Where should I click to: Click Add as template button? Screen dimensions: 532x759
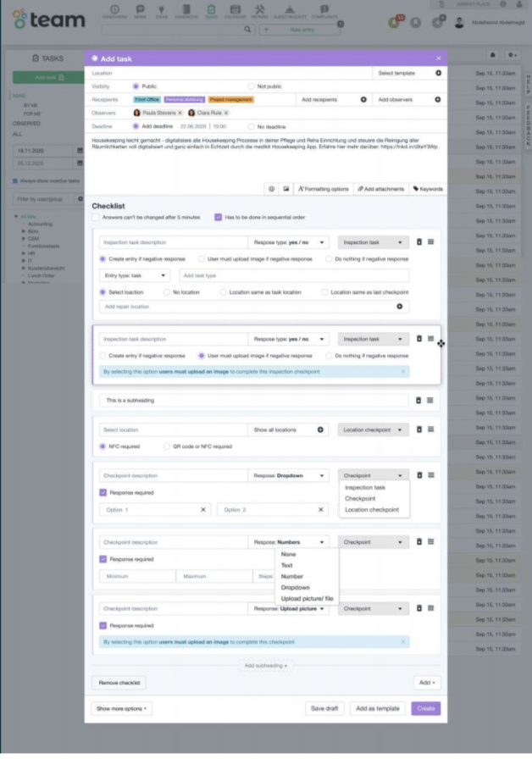click(x=378, y=709)
